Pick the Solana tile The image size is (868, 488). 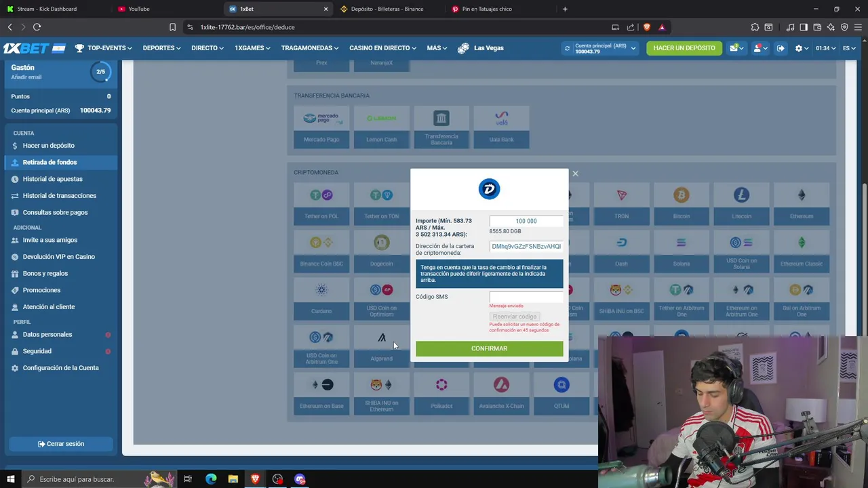click(682, 251)
